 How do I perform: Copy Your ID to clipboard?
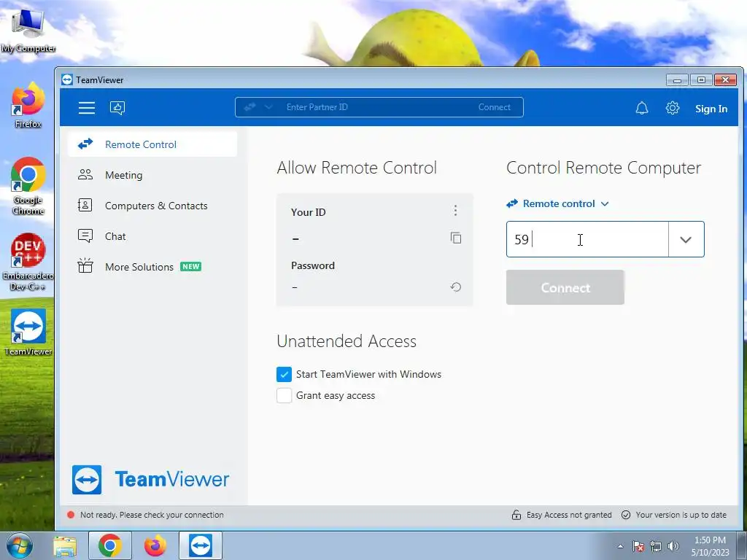pos(455,238)
